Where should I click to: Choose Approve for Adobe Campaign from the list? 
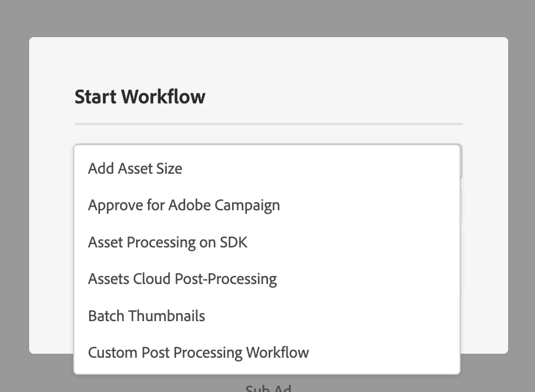[183, 205]
